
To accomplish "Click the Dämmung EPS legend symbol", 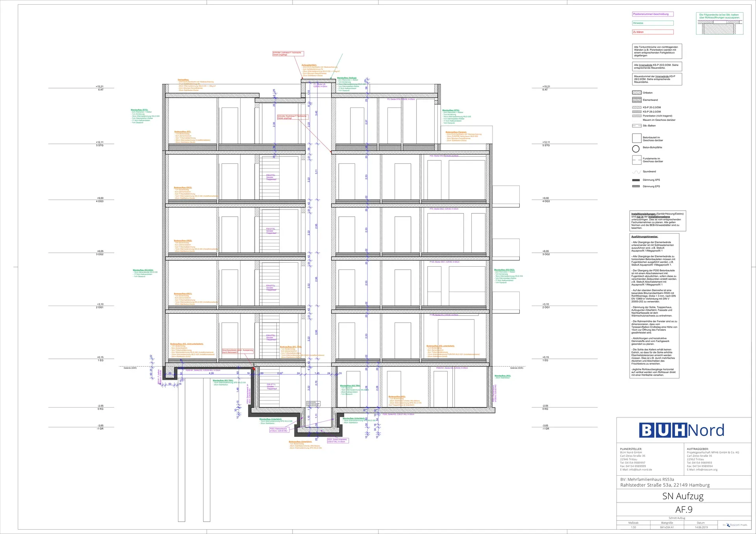I will coord(636,186).
